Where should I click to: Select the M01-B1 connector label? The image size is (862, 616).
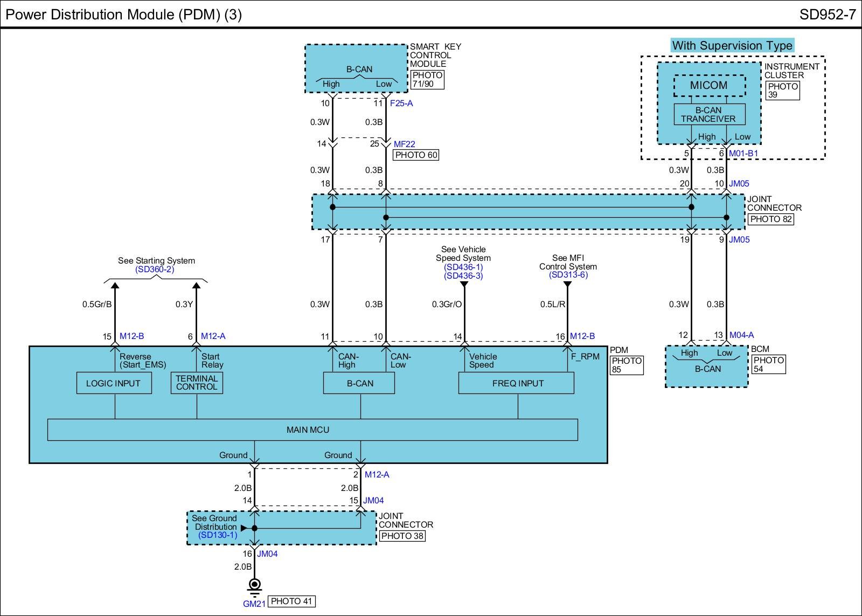743,154
